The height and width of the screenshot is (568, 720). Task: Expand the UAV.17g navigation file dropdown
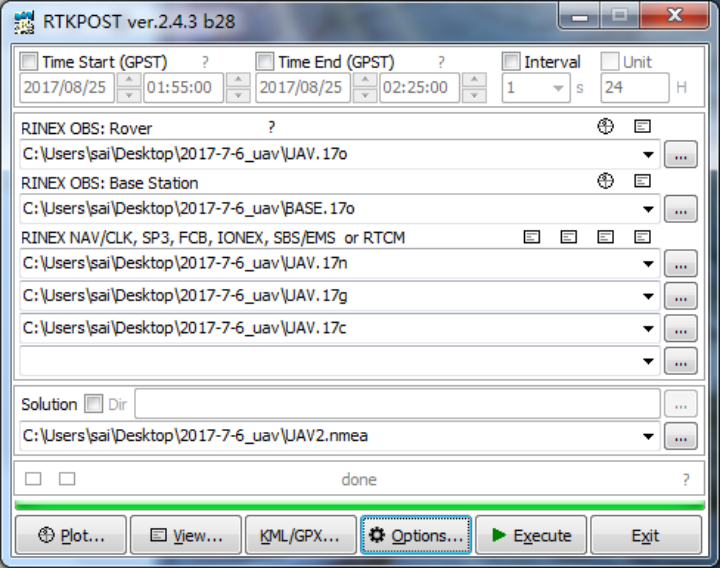point(648,297)
